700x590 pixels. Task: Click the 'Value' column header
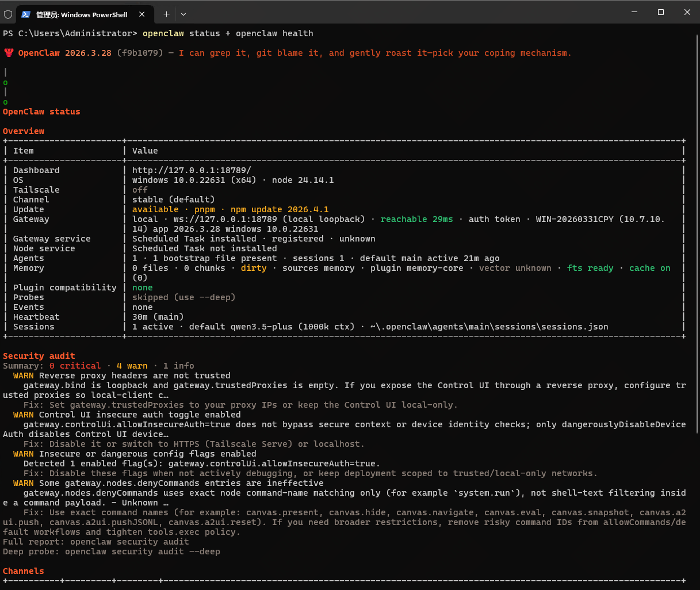pyautogui.click(x=145, y=151)
